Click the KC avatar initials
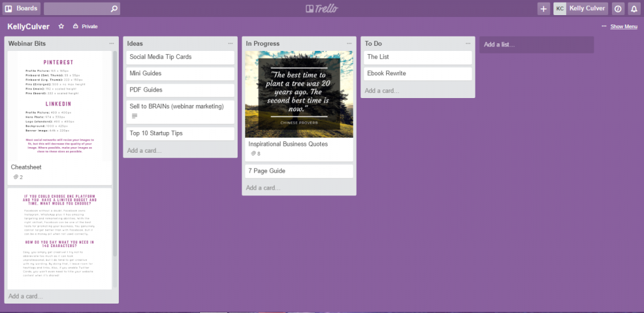 click(x=560, y=9)
